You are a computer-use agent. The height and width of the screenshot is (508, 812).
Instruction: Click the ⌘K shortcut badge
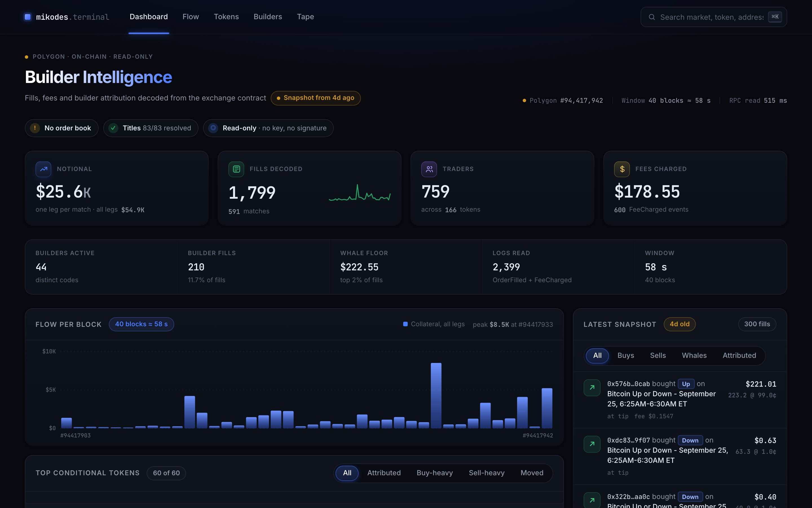(x=775, y=17)
